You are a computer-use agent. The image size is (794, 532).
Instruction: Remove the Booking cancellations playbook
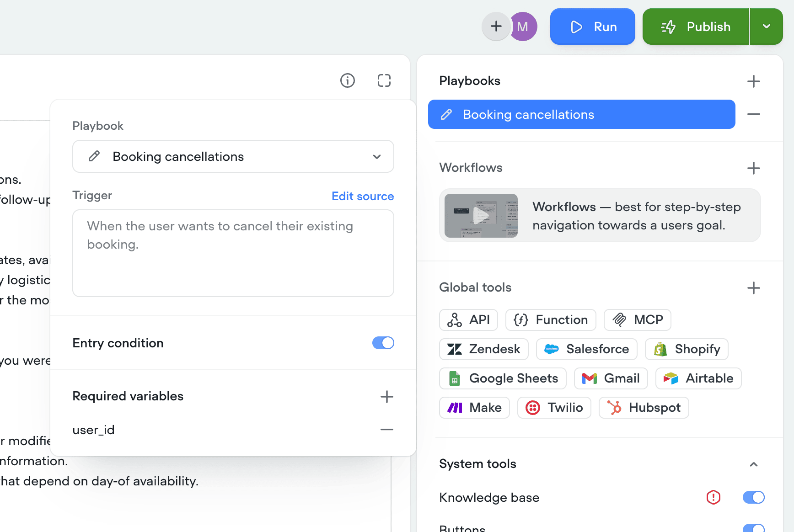pos(754,114)
